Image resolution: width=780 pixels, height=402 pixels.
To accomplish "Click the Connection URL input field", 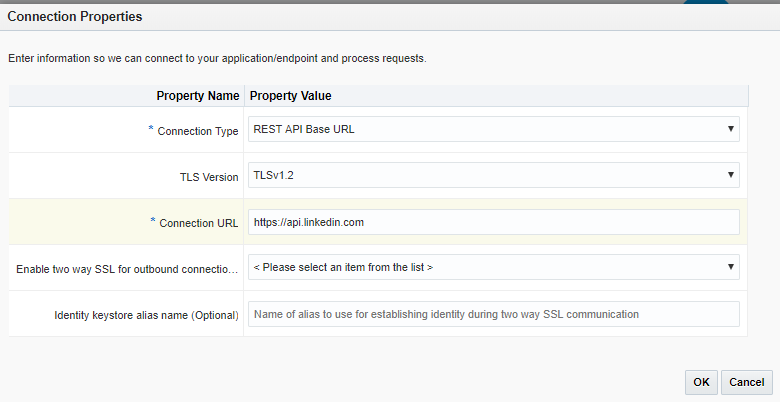I will tap(493, 222).
